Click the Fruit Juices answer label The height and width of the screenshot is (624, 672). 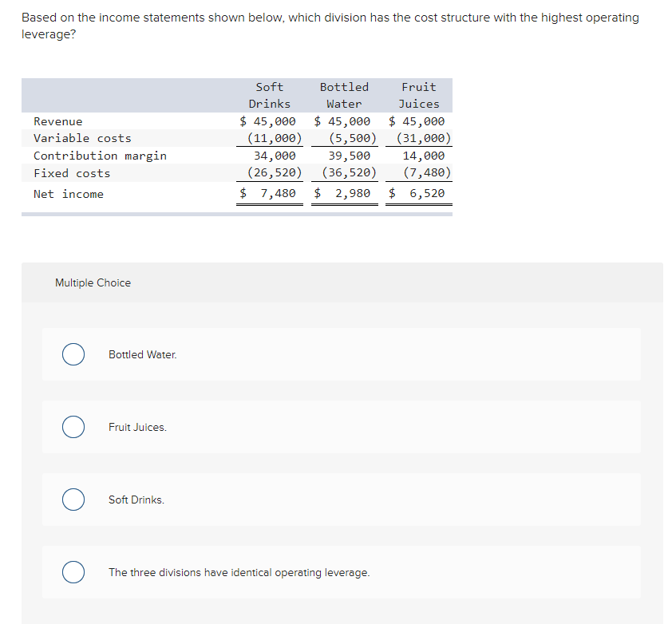click(x=136, y=427)
